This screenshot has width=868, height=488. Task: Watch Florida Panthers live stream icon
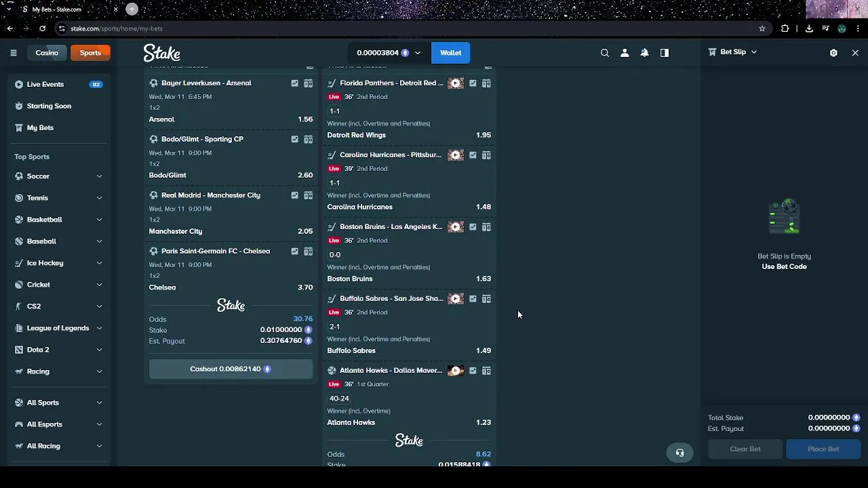[456, 83]
